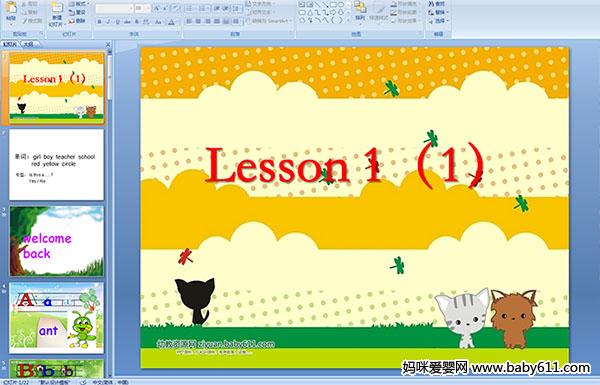This screenshot has height=385, width=600.
Task: Select the triangle shape in shapes gallery
Action: pos(310,13)
